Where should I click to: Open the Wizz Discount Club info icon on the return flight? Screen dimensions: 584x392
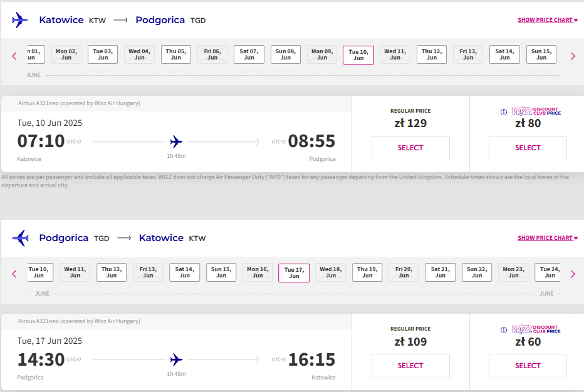504,330
